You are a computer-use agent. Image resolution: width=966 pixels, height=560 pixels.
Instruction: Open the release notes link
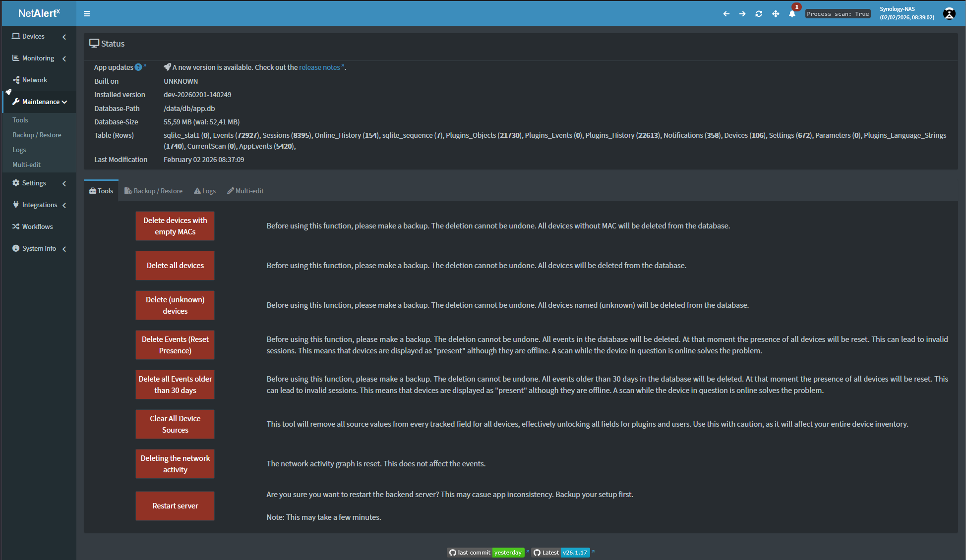pyautogui.click(x=319, y=67)
